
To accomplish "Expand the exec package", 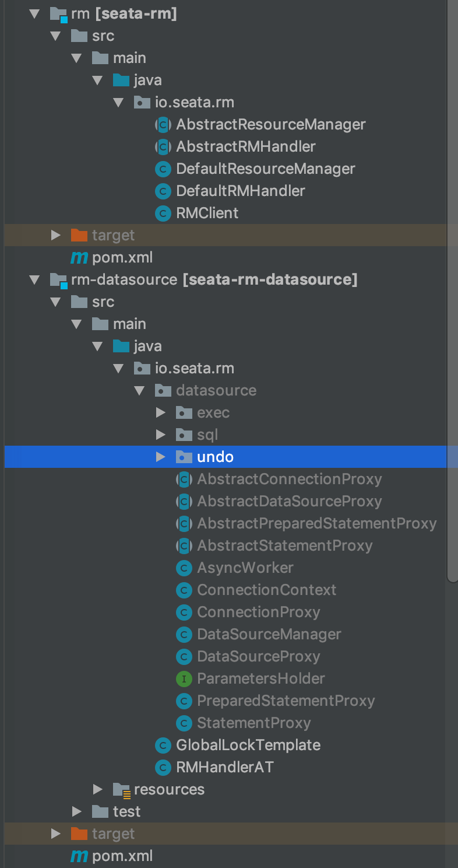I will pos(161,413).
